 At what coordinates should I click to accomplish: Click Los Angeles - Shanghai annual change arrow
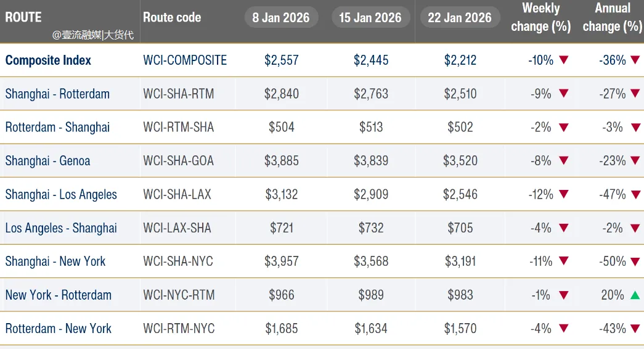pos(635,228)
